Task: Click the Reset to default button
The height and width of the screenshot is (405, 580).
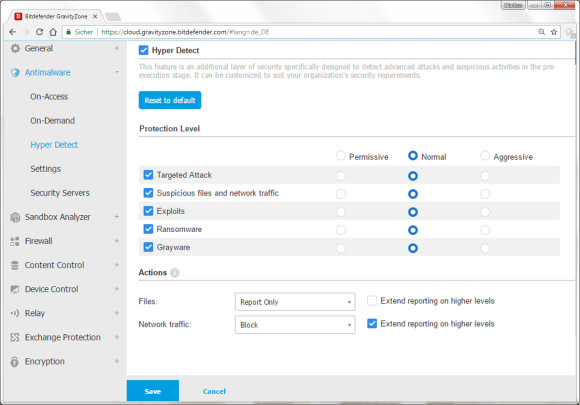Action: pos(170,100)
